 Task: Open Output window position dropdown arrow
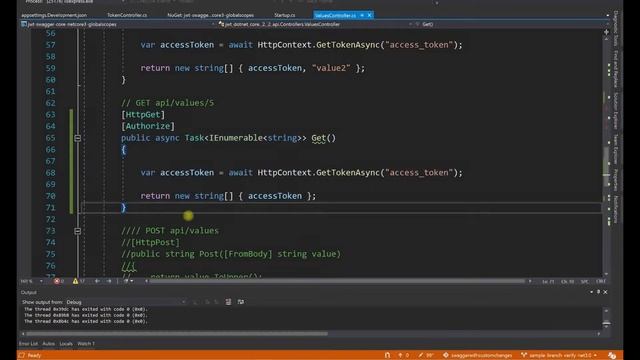(x=591, y=292)
